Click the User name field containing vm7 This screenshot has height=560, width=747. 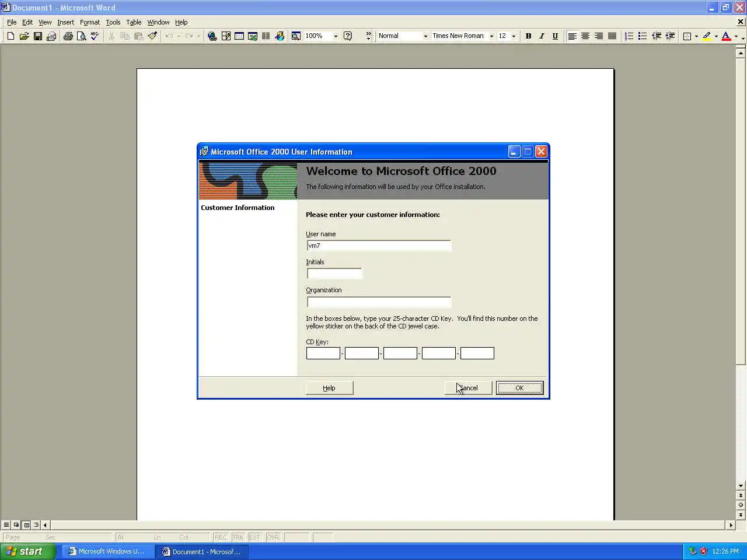379,246
